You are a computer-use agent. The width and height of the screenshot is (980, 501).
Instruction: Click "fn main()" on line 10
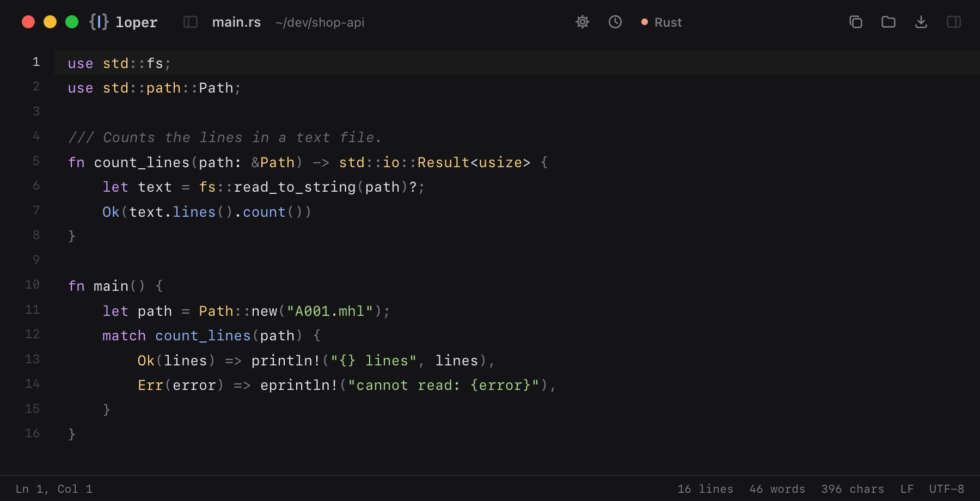point(107,286)
